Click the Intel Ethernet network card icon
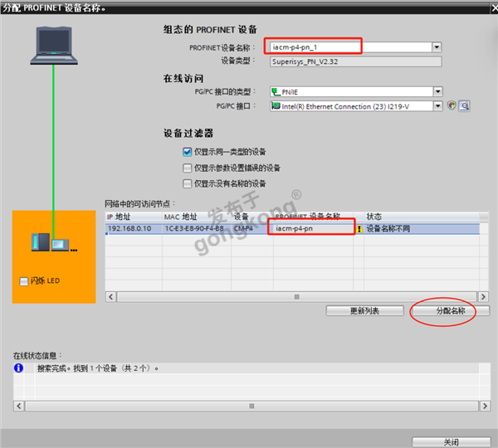 (x=276, y=105)
